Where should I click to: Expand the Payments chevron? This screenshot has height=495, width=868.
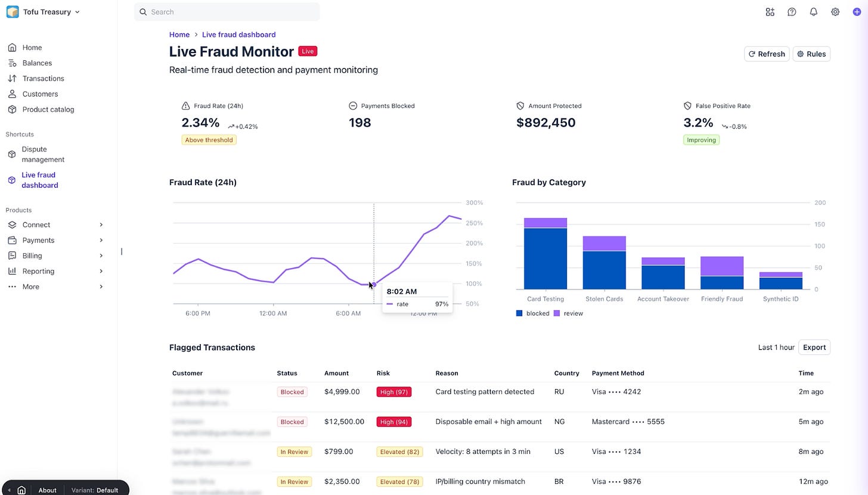(101, 240)
